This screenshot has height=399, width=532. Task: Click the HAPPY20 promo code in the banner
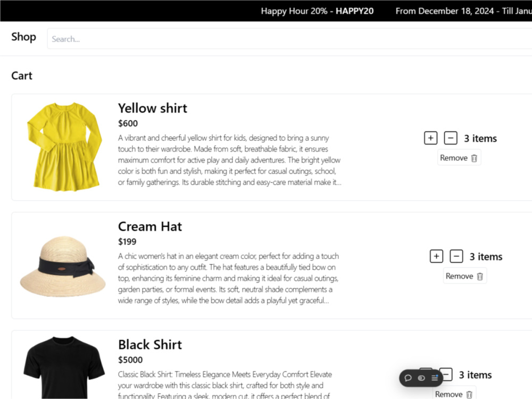(x=354, y=11)
